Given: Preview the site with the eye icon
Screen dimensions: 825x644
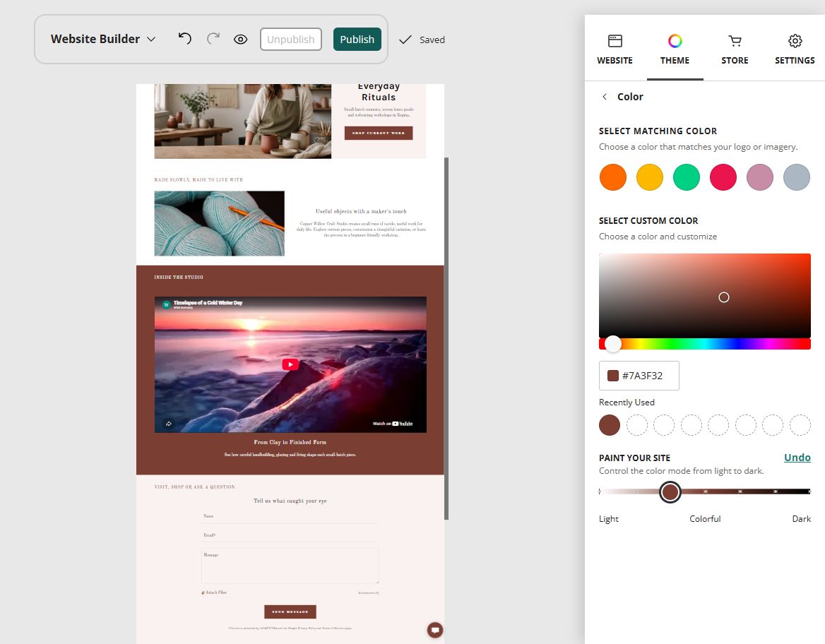Looking at the screenshot, I should (x=240, y=40).
